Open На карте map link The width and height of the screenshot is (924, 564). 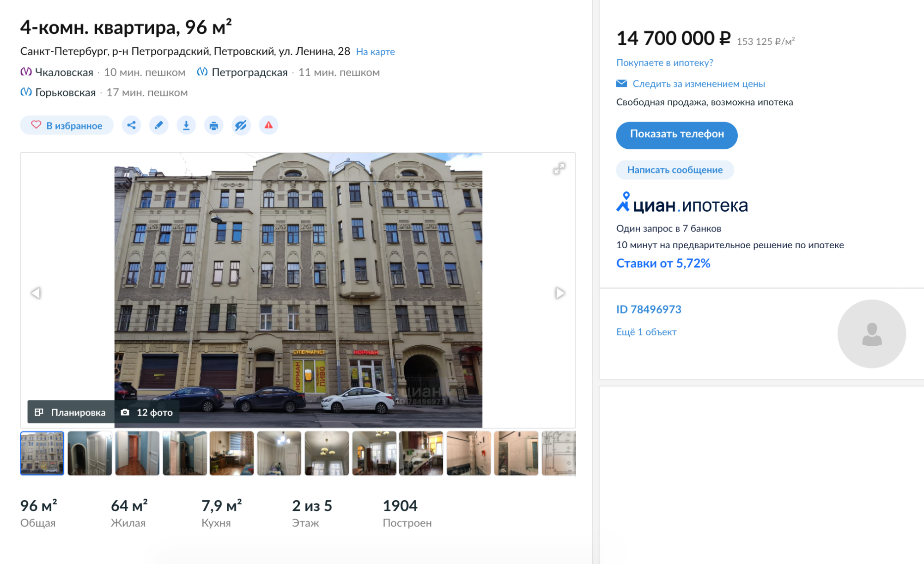[375, 52]
